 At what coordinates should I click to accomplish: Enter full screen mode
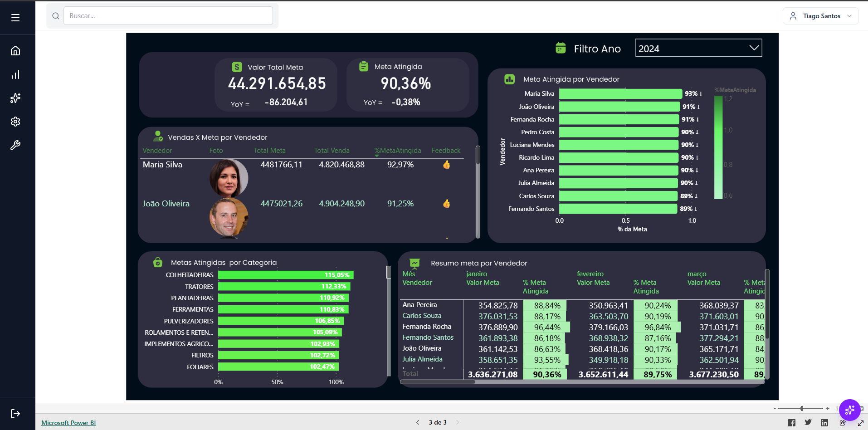(860, 423)
